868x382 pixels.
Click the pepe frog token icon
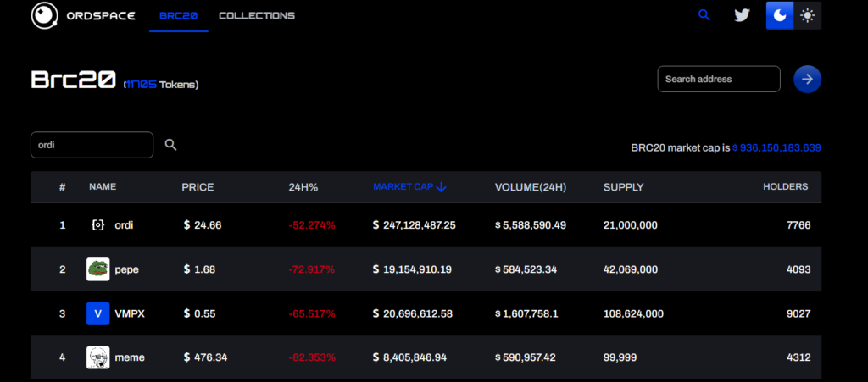click(x=97, y=269)
